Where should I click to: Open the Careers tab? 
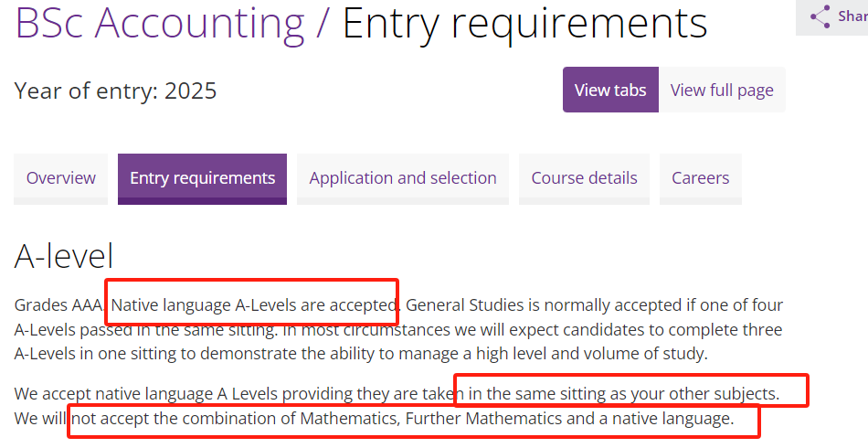click(x=700, y=179)
